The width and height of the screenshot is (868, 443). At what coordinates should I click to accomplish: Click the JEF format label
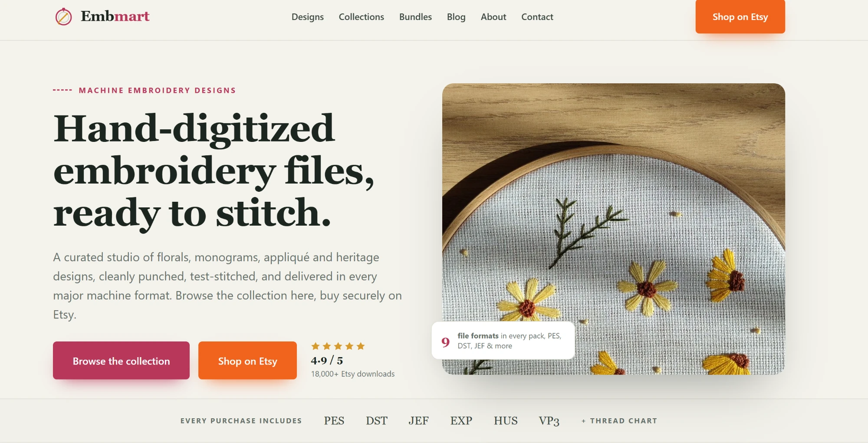pyautogui.click(x=418, y=421)
